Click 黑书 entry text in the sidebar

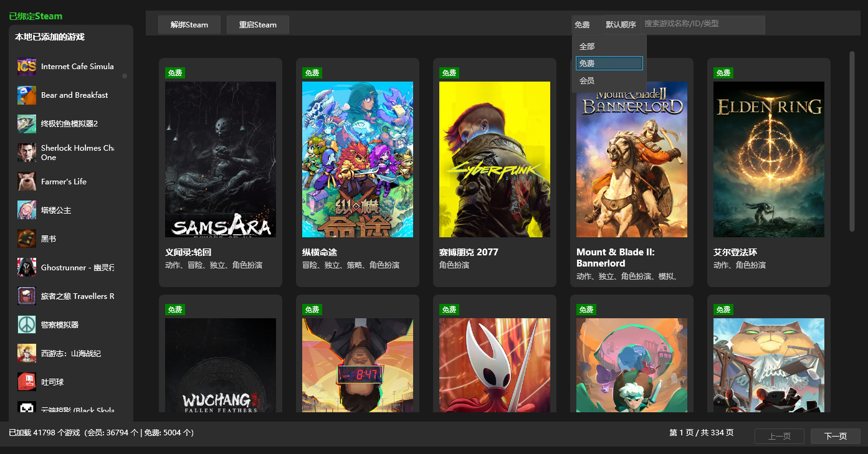49,239
